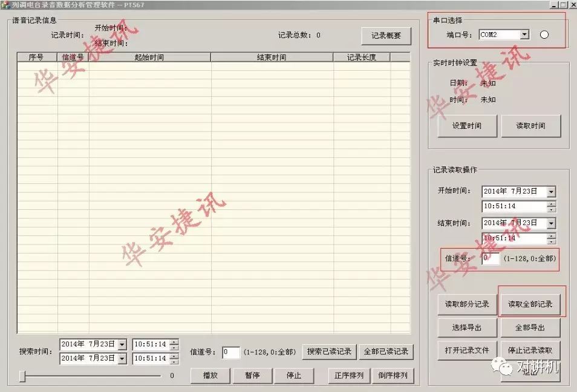Click the 正序排列 button

[x=349, y=376]
